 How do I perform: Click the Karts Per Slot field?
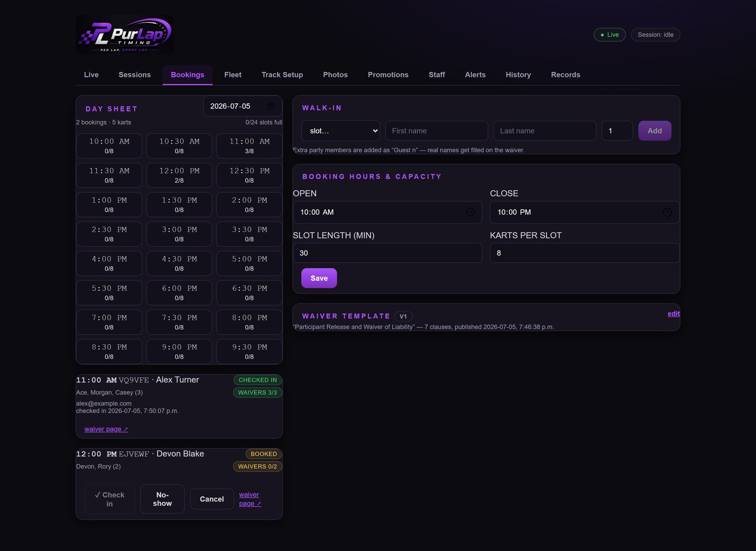tap(585, 253)
